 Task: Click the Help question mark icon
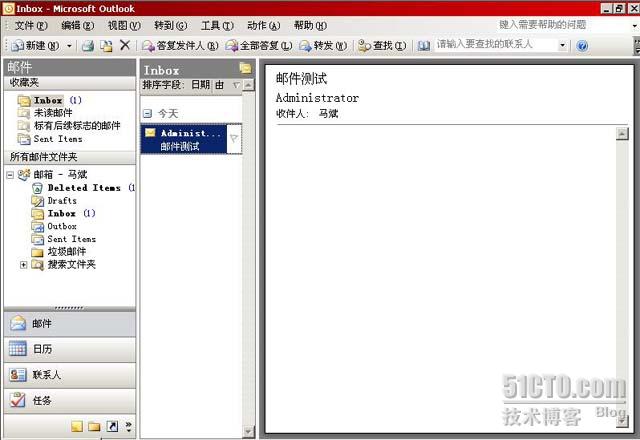point(582,45)
